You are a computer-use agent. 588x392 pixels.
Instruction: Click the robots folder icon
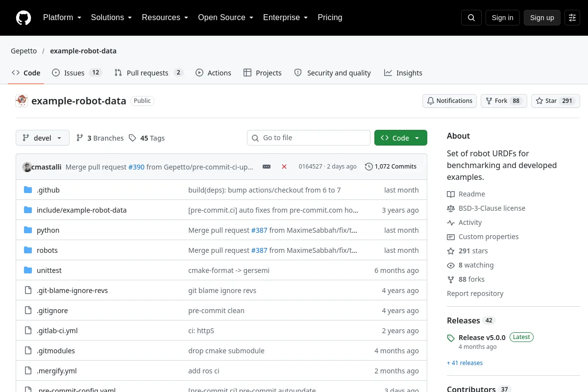point(28,250)
